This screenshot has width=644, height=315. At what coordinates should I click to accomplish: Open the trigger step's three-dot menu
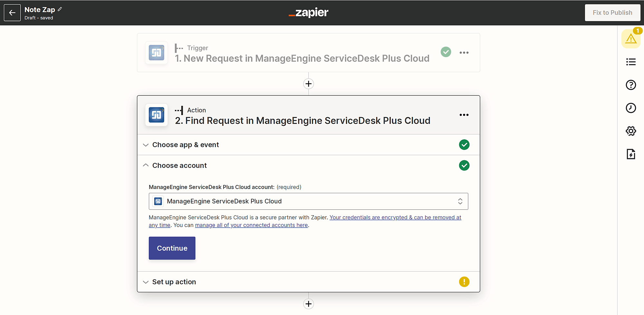point(464,53)
